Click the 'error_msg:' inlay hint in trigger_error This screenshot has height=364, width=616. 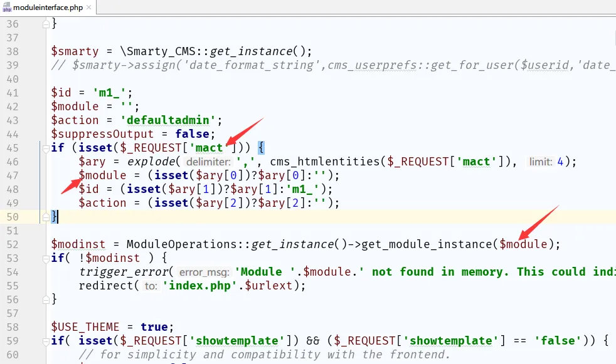204,272
